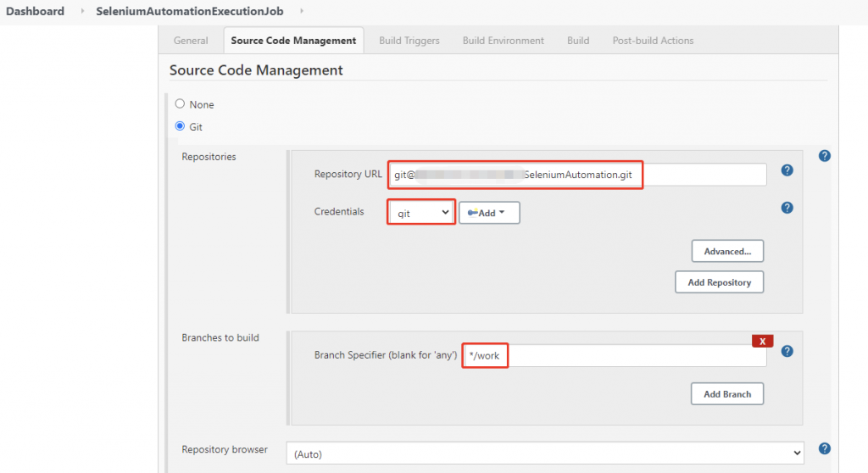
Task: Expand breadcrumb arrow after SeleniumAutomationExecutionJob
Action: pyautogui.click(x=302, y=11)
